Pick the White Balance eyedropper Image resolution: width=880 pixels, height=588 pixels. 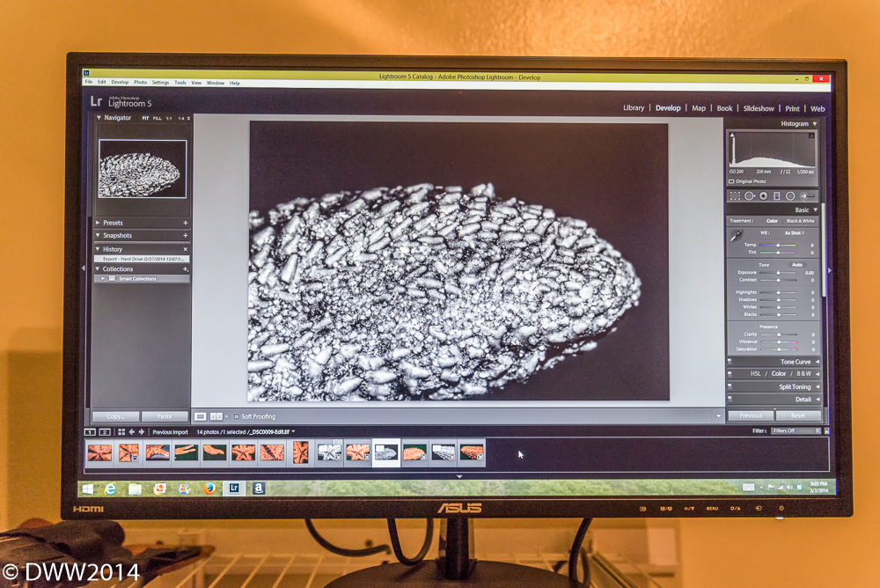[x=737, y=235]
